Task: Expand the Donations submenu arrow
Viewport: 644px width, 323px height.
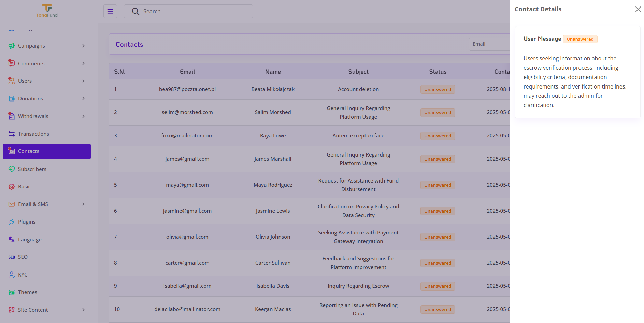Action: click(83, 98)
